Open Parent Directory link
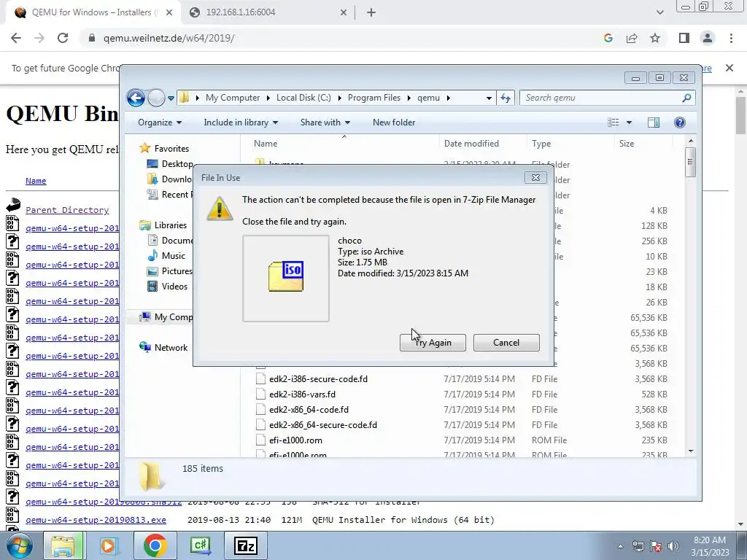 tap(67, 210)
